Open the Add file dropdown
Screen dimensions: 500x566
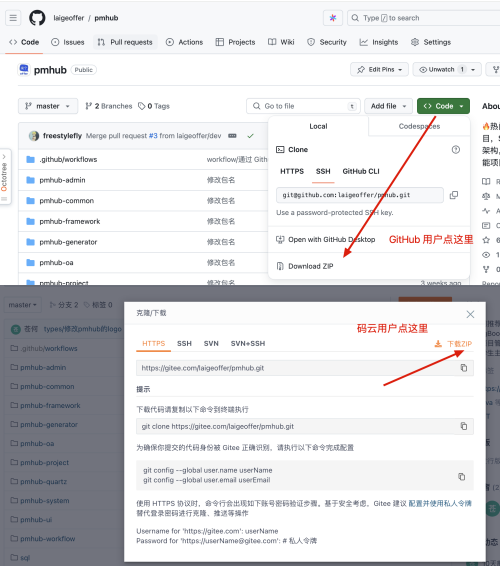[388, 106]
